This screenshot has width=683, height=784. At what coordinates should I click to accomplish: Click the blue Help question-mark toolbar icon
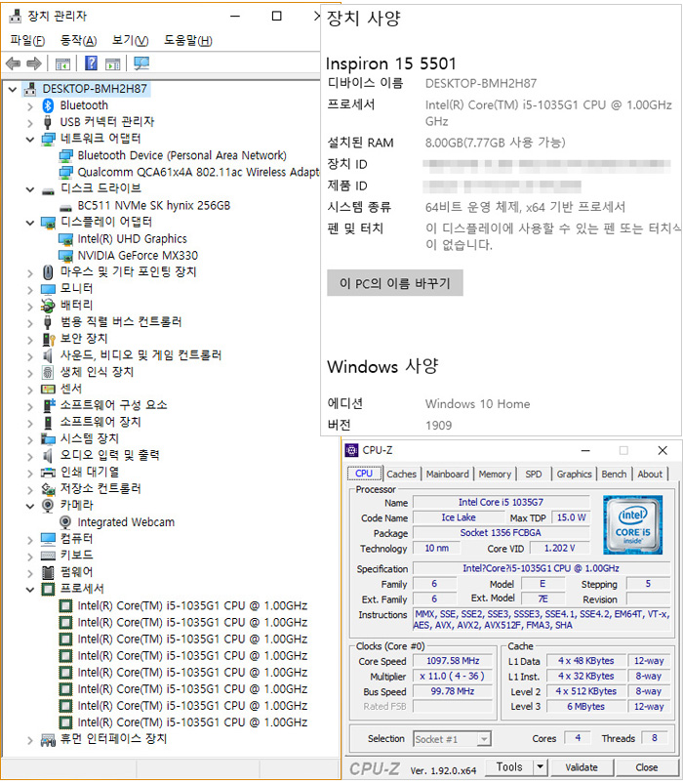point(91,63)
